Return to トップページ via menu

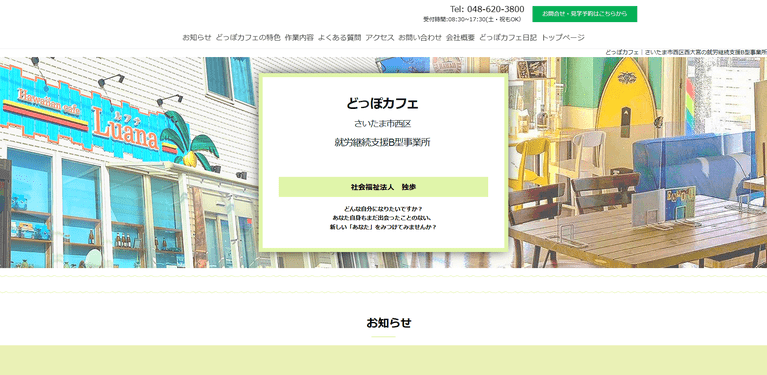[x=563, y=38]
